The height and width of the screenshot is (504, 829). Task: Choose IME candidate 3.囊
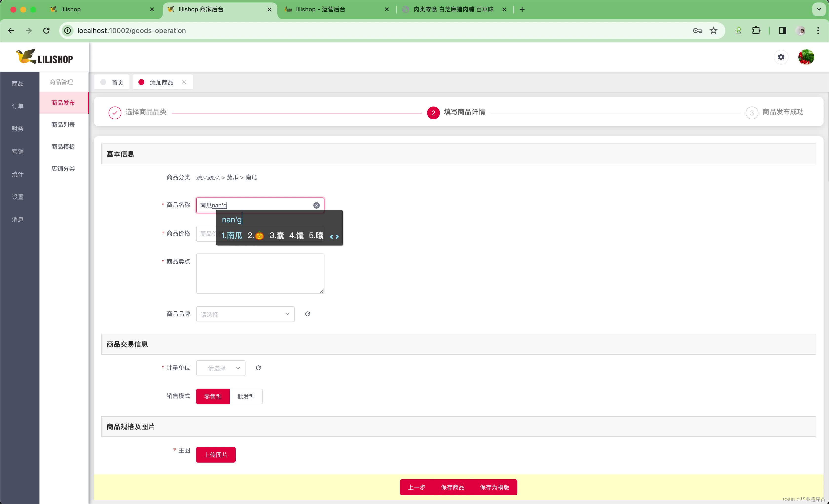click(x=277, y=235)
